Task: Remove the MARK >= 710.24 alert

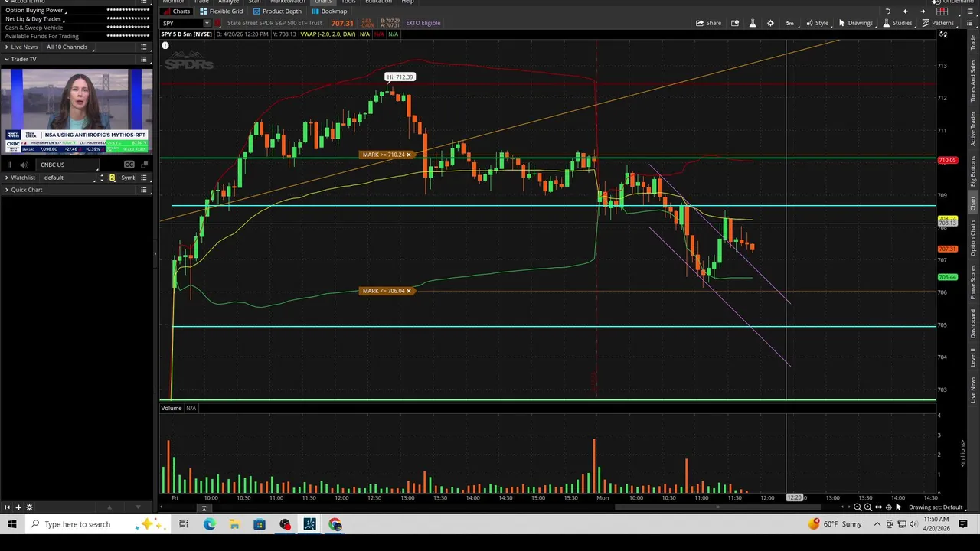Action: pyautogui.click(x=409, y=155)
